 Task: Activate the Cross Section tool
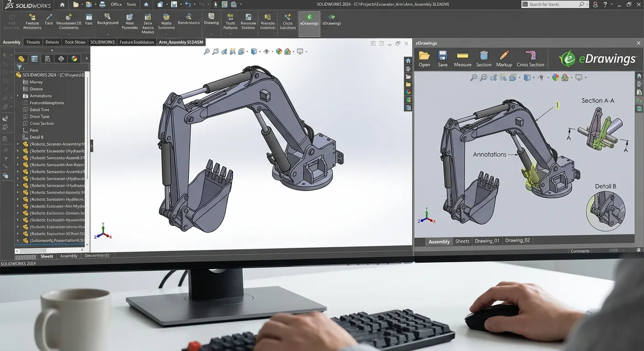(x=530, y=59)
